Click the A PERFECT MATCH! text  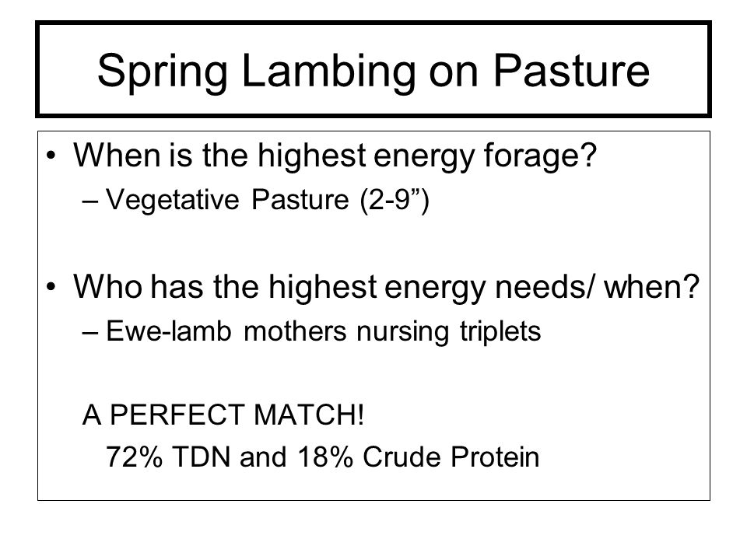coord(223,415)
